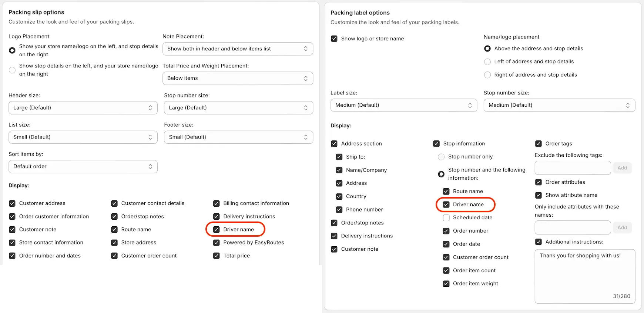Toggle Order tags checkbox
This screenshot has width=644, height=313.
539,144
